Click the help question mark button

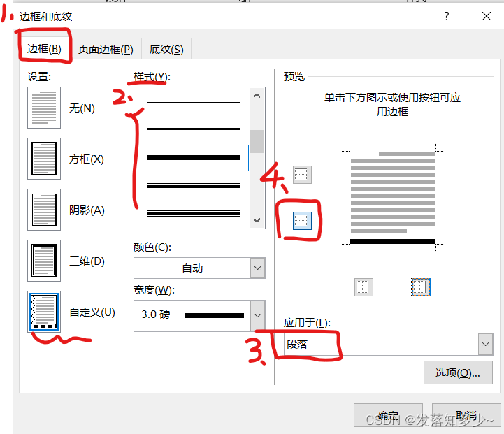click(x=447, y=16)
